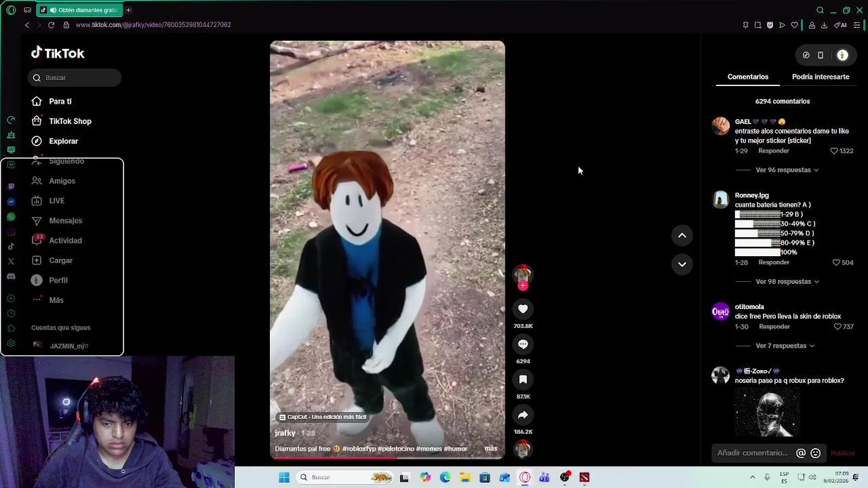The width and height of the screenshot is (868, 488).
Task: Focus the TikTok Buscar search field
Action: coord(75,78)
